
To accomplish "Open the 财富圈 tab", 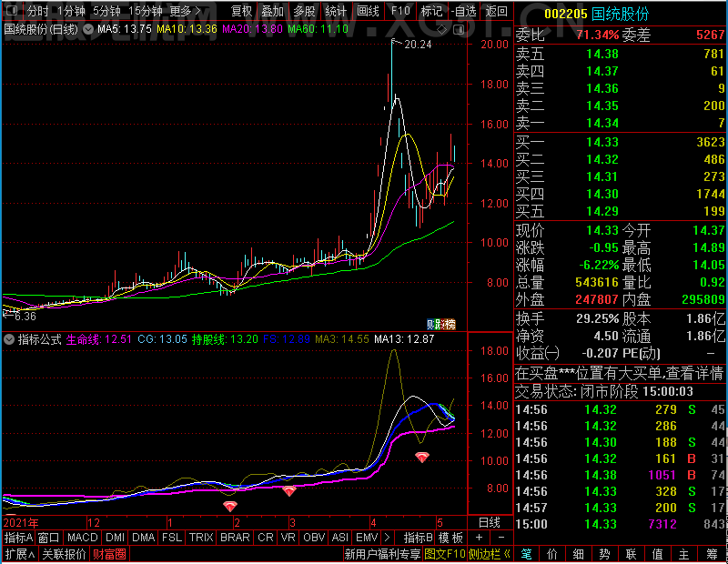I will click(109, 554).
